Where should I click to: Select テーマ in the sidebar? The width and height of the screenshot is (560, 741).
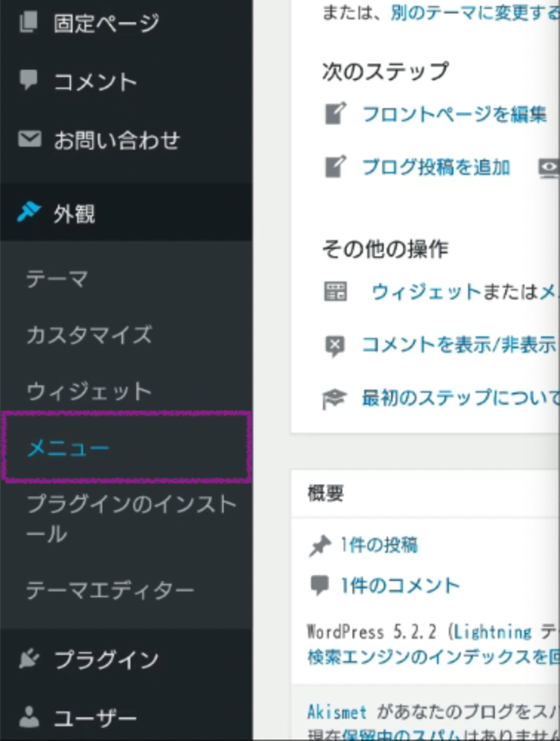(x=58, y=279)
